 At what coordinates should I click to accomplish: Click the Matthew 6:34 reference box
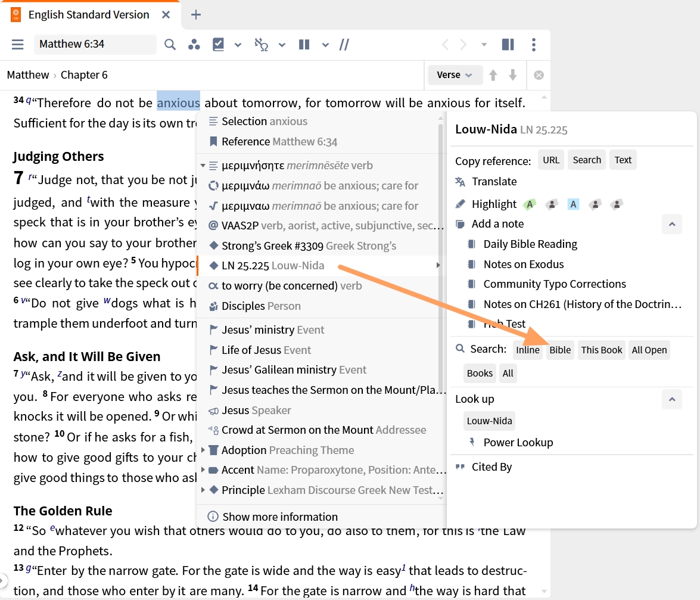95,44
